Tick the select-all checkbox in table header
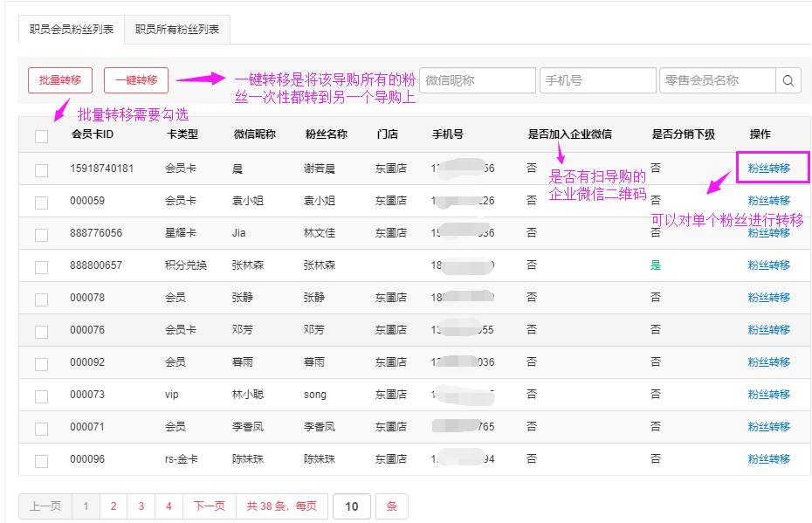Image resolution: width=812 pixels, height=523 pixels. [x=41, y=136]
